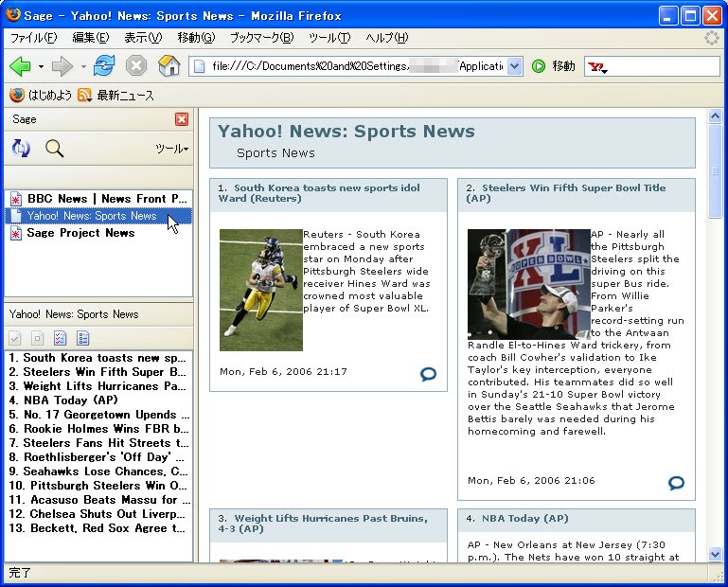The width and height of the screenshot is (728, 587).
Task: Click the mark all read checklist icon
Action: tap(61, 338)
